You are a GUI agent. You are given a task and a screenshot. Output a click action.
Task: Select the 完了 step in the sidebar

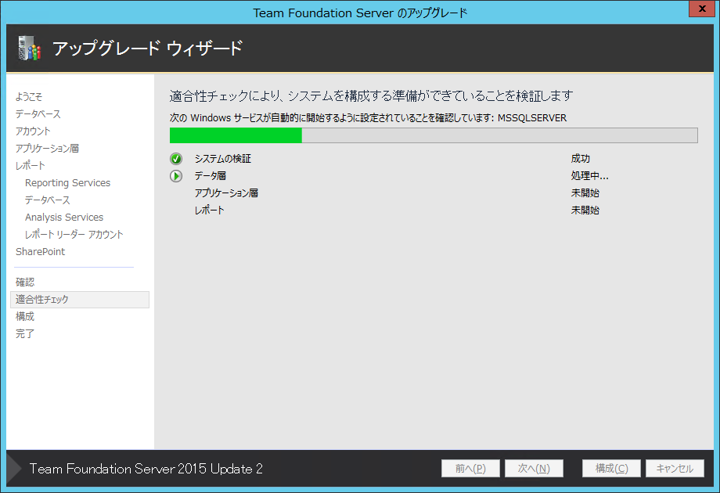point(25,334)
